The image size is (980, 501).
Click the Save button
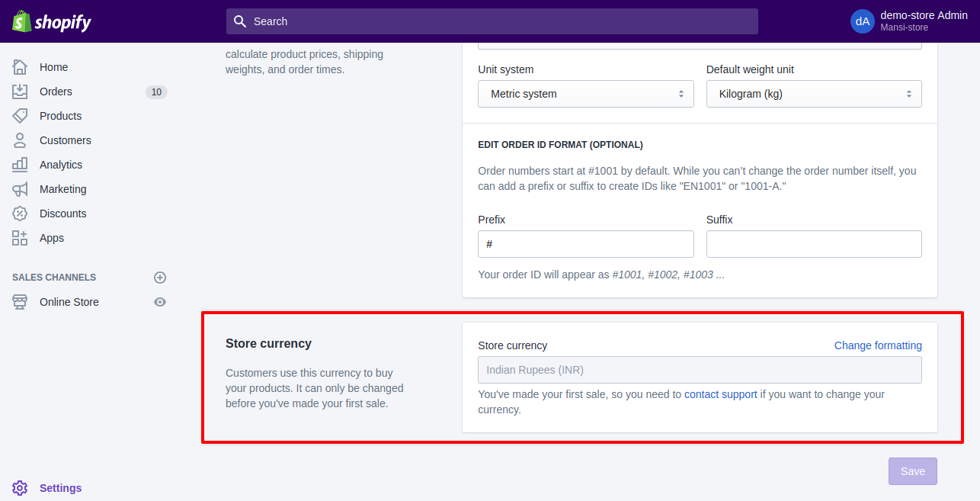[912, 471]
